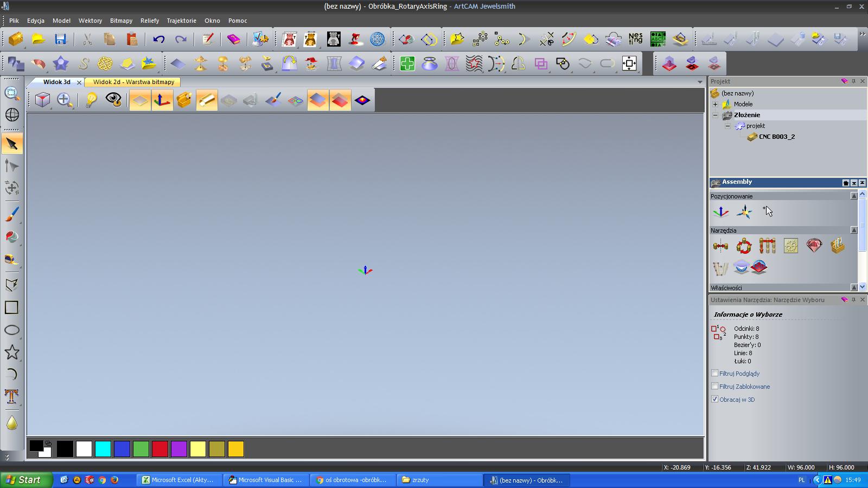This screenshot has width=868, height=488.
Task: Collapse the projekt tree node
Action: (x=727, y=126)
